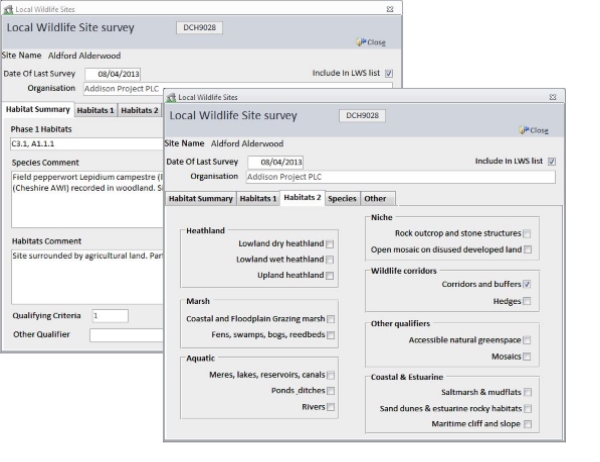This screenshot has width=600, height=462.
Task: Click the Qualifying Criteria field
Action: click(110, 316)
